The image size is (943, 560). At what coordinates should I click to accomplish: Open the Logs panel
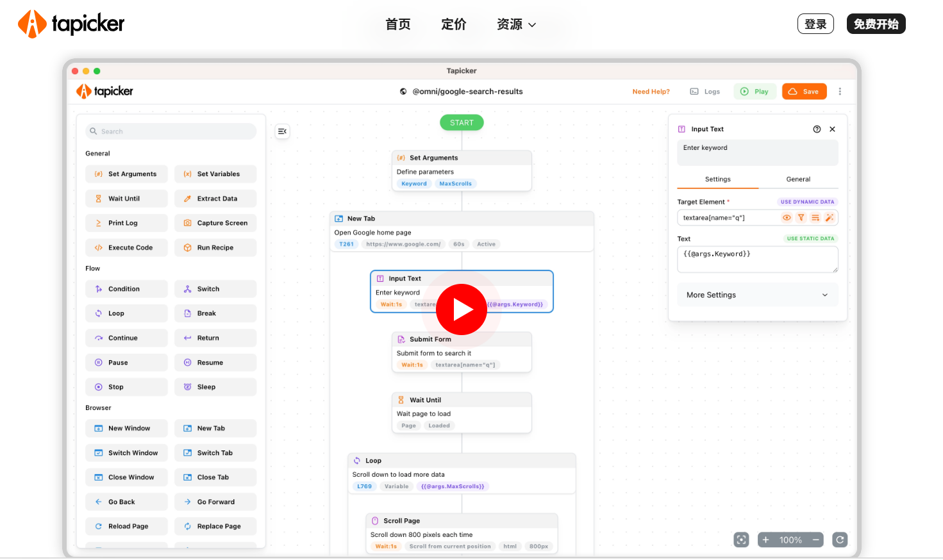pyautogui.click(x=705, y=92)
